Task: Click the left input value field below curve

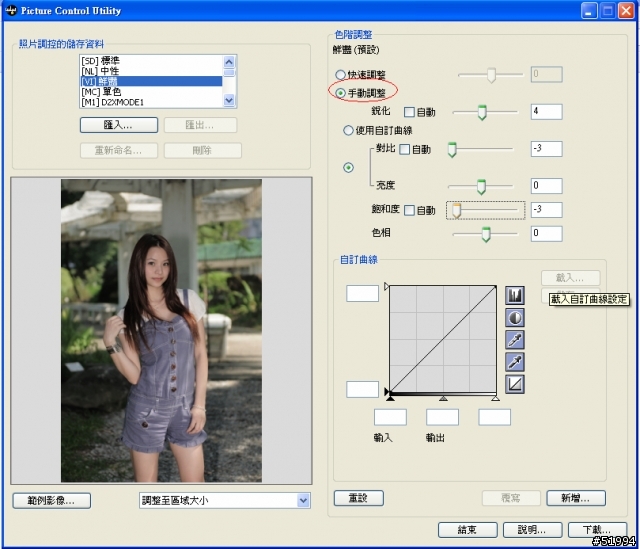Action: point(390,417)
